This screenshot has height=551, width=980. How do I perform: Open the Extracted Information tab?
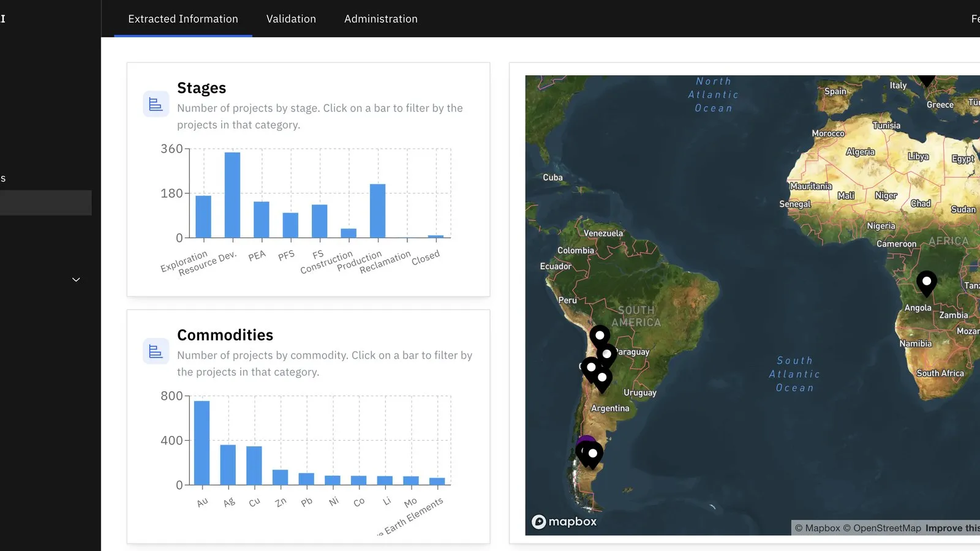coord(183,19)
